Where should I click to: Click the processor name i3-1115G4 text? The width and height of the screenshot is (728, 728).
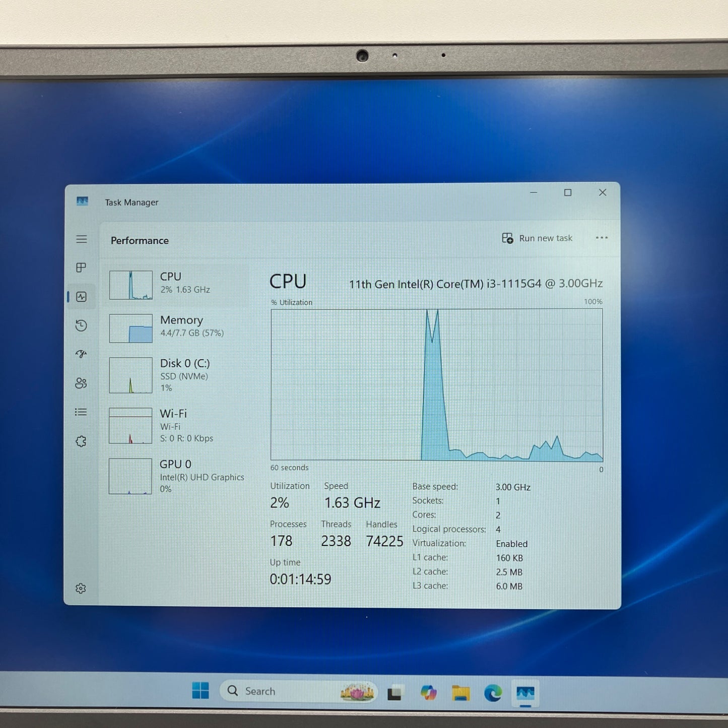coord(476,284)
